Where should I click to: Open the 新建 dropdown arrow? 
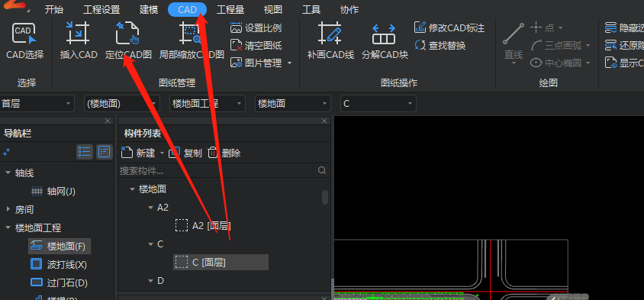[x=162, y=153]
